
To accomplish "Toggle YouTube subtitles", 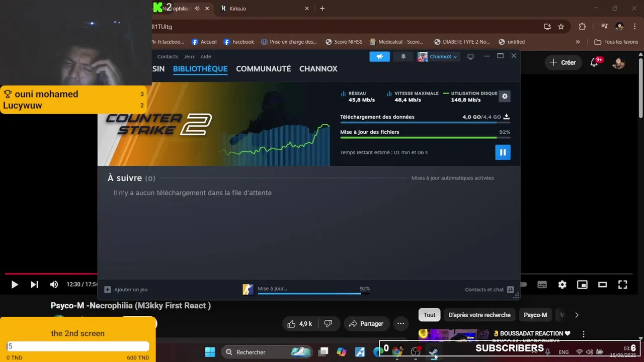I will pyautogui.click(x=542, y=285).
